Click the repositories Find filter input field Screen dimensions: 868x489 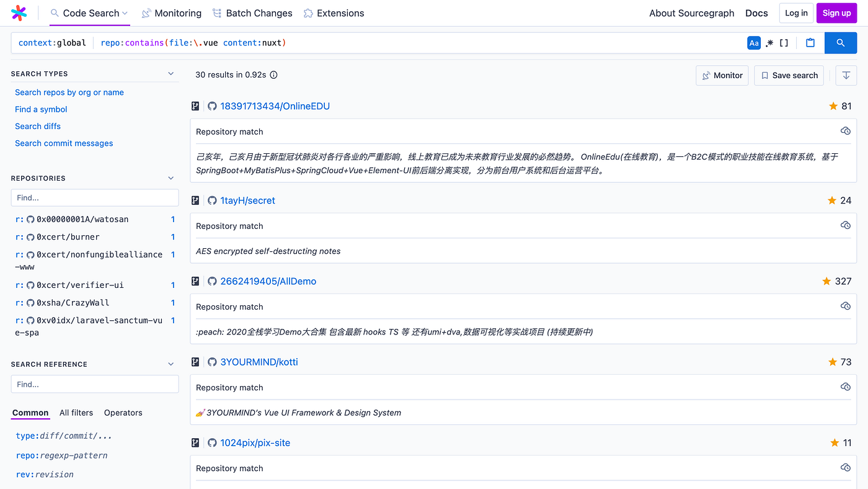94,197
